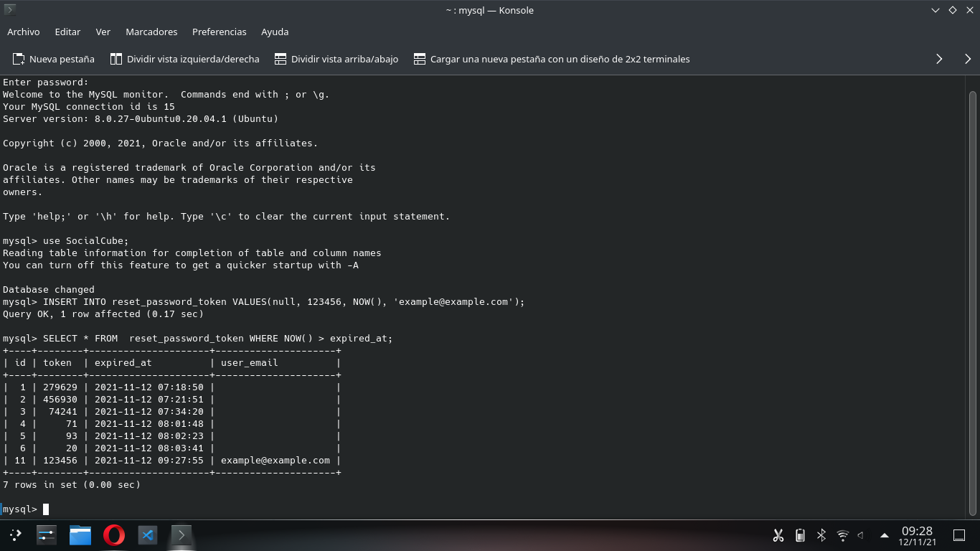Click the battery tray icon
The image size is (980, 551).
tap(800, 535)
